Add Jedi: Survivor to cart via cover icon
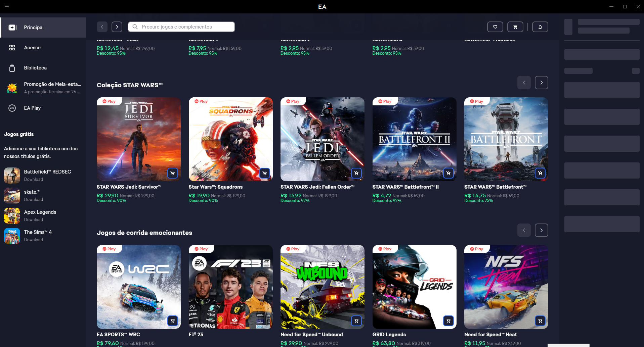The width and height of the screenshot is (644, 347). tap(173, 173)
